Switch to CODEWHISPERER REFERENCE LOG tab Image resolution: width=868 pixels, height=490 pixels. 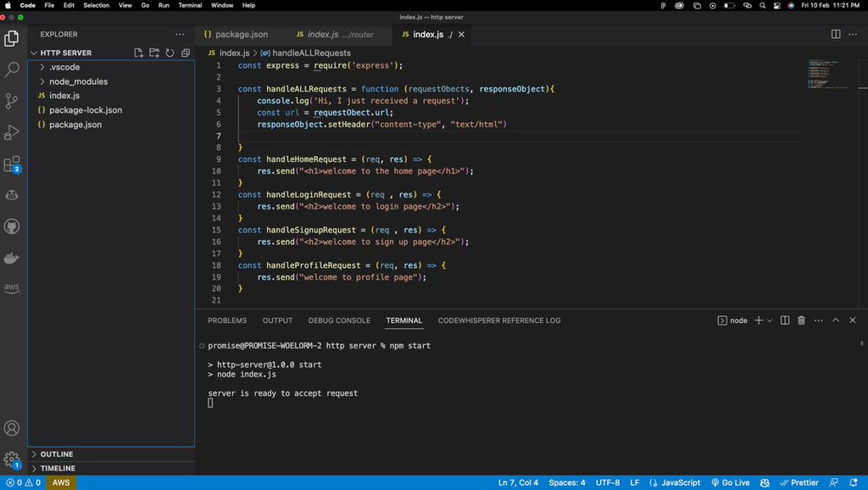[x=499, y=320]
